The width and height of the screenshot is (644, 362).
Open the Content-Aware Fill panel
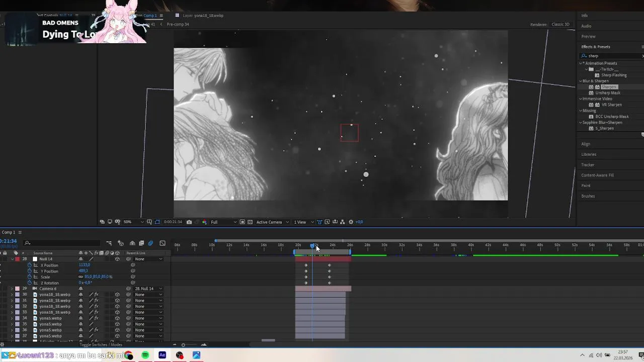(x=597, y=175)
